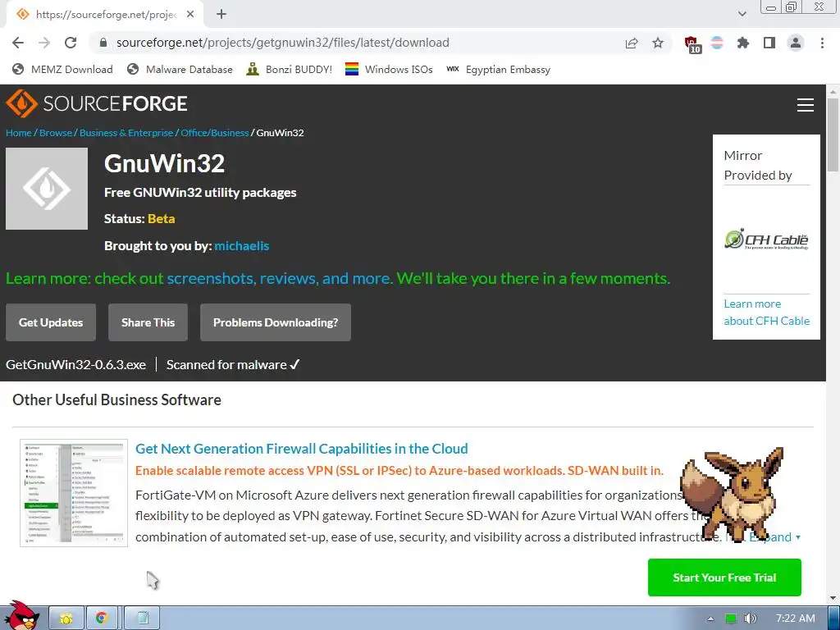Click the Eevee desktop pet sprite
The image size is (840, 630).
click(x=731, y=494)
